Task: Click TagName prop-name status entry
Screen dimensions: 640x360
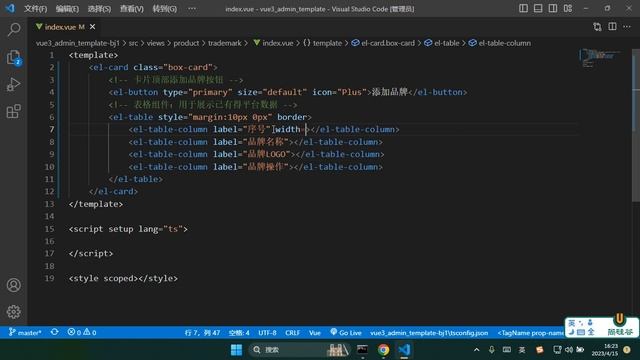Action: coord(531,333)
